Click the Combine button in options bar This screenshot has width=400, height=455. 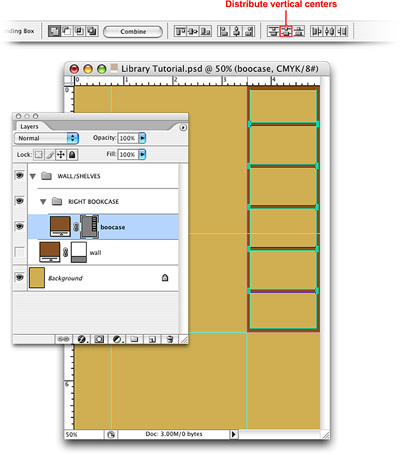(x=133, y=32)
